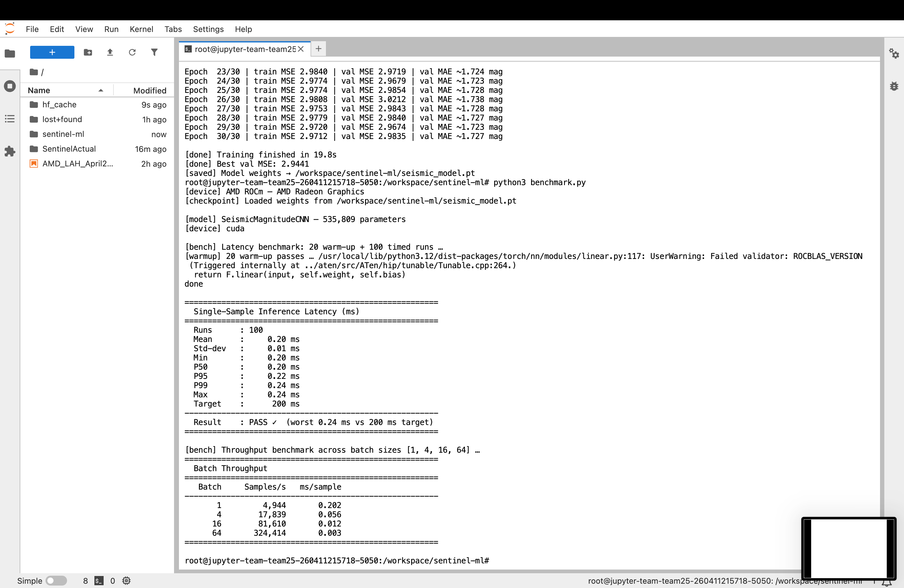Sort files by Name column arrow
The width and height of the screenshot is (904, 588).
101,90
